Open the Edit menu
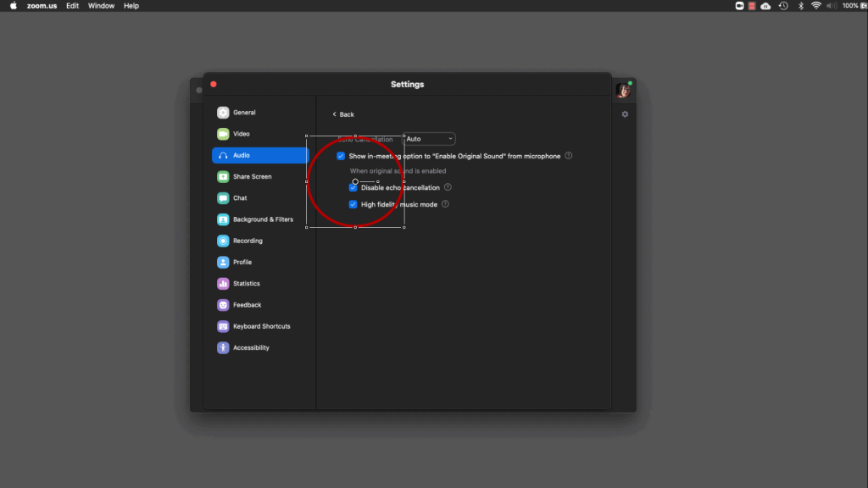 point(73,6)
